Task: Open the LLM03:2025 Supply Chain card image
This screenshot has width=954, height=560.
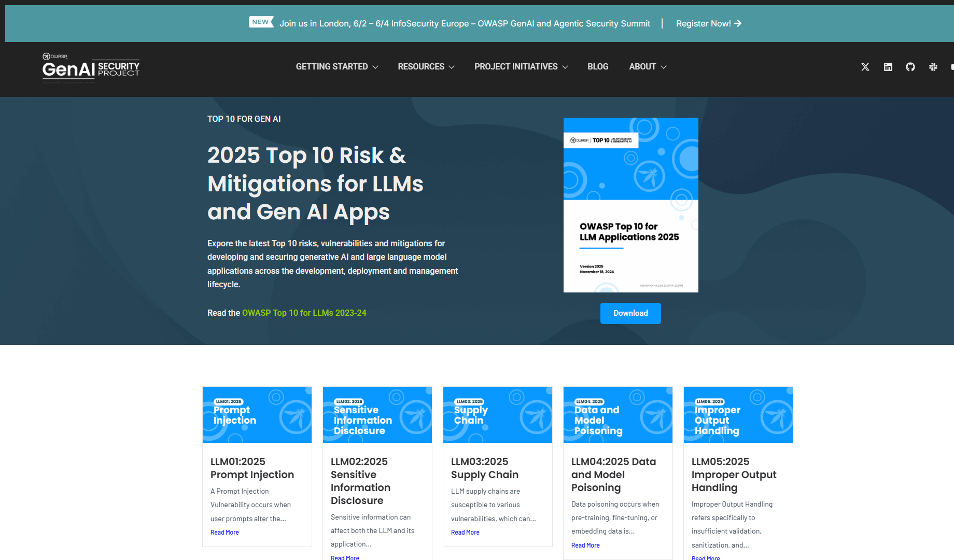Action: [498, 415]
